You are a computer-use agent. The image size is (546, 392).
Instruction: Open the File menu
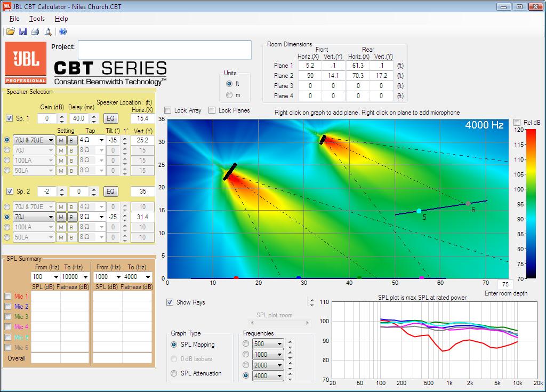click(x=14, y=19)
